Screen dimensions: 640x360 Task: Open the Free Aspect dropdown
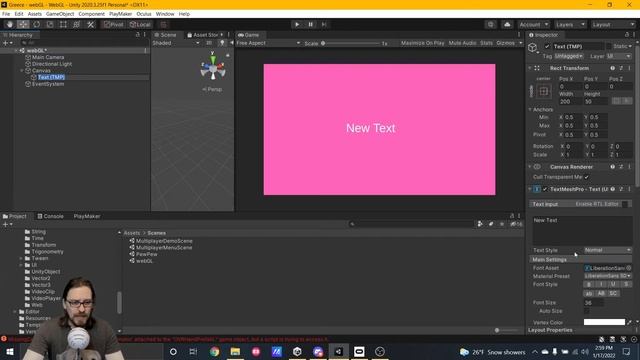coord(268,43)
